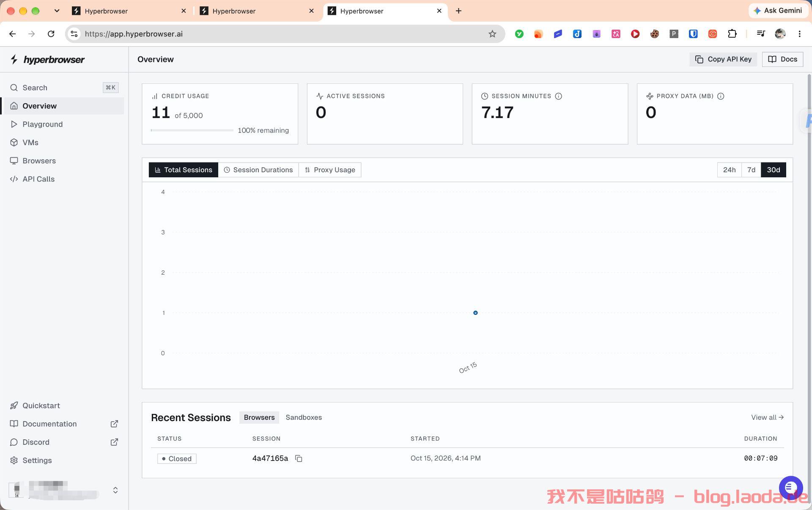This screenshot has height=510, width=812.
Task: Select the 30d time range
Action: coord(773,170)
